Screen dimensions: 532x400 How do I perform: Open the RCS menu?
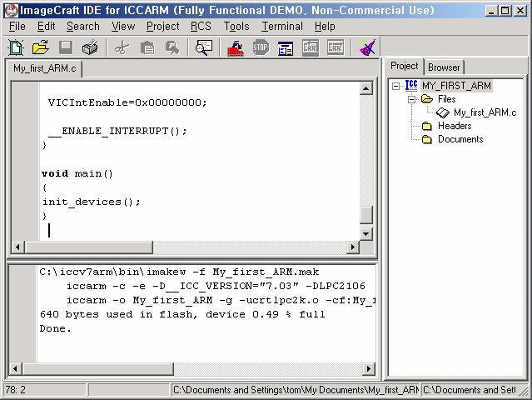pos(201,26)
